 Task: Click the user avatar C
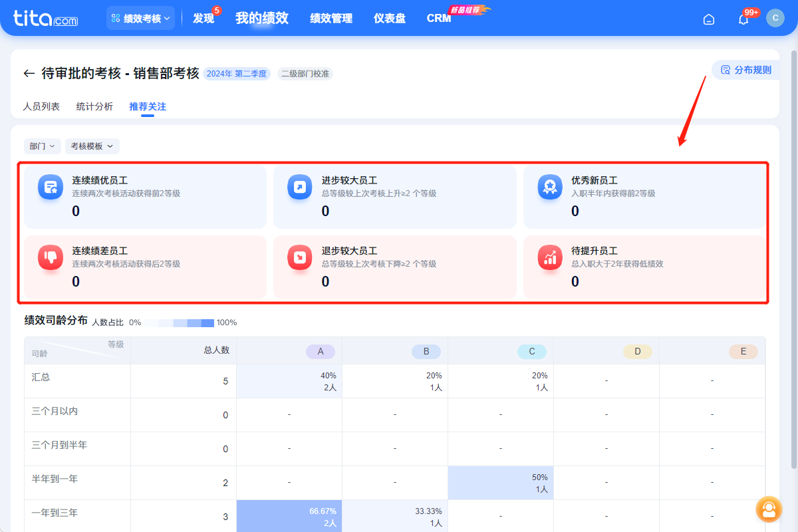[x=775, y=18]
